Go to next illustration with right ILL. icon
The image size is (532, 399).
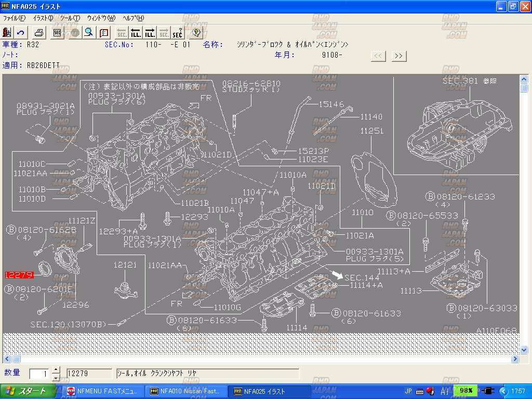(150, 33)
